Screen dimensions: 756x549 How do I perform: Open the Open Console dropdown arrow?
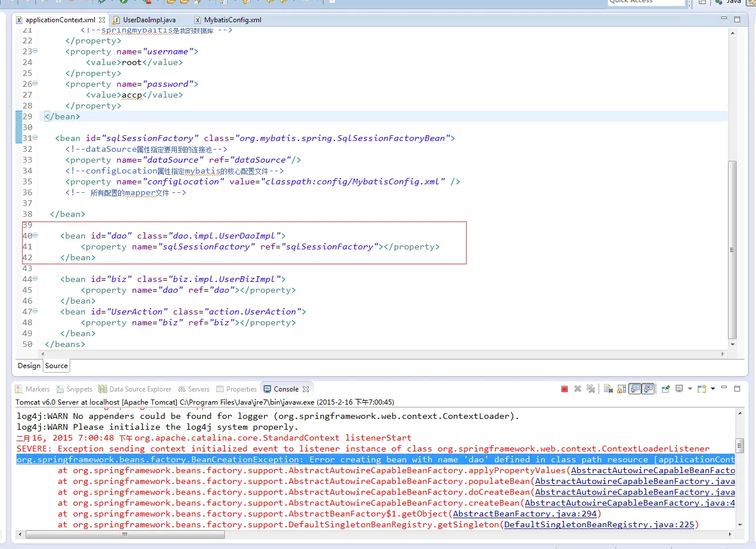[x=713, y=389]
